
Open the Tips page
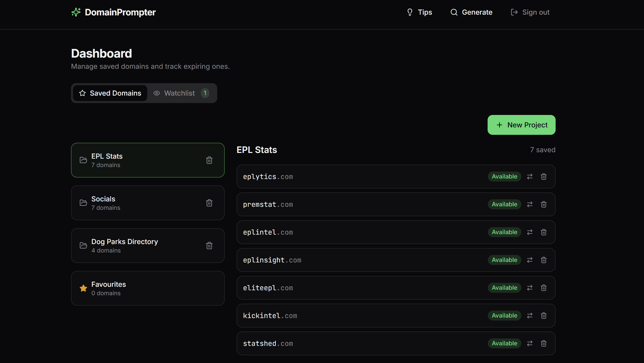point(420,12)
